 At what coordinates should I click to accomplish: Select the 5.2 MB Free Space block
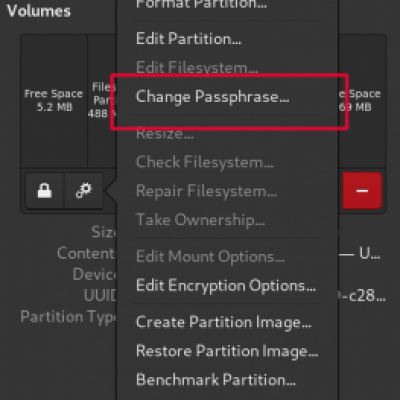[54, 101]
